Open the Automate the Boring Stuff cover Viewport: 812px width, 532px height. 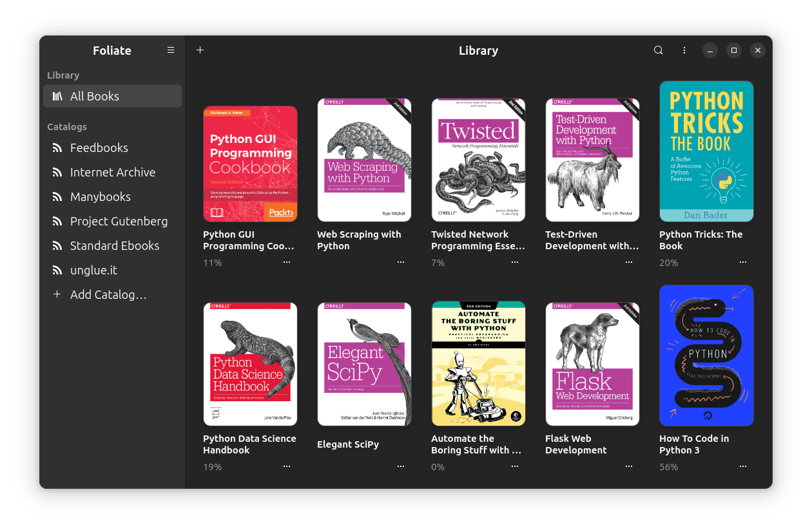478,363
